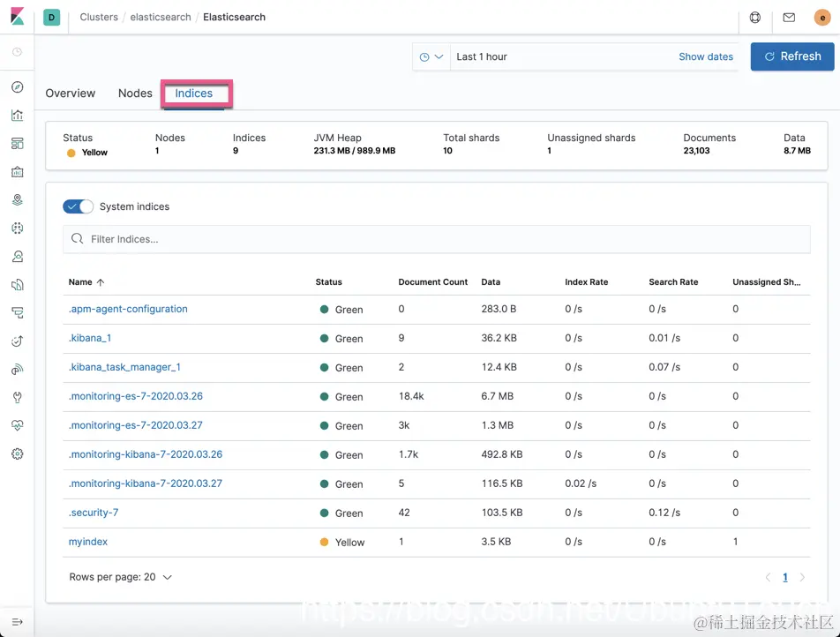Open Metrics icon in sidebar
Viewport: 840px width, 637px height.
click(x=17, y=257)
